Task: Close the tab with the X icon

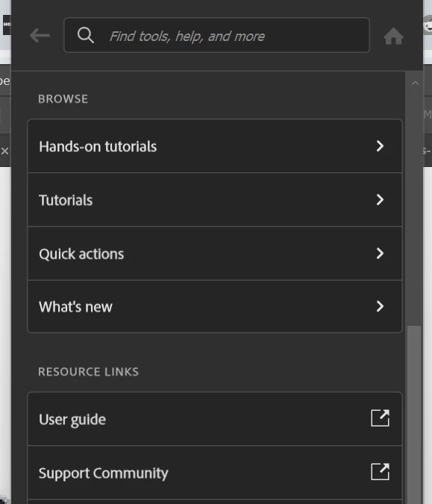Action: pos(4,151)
